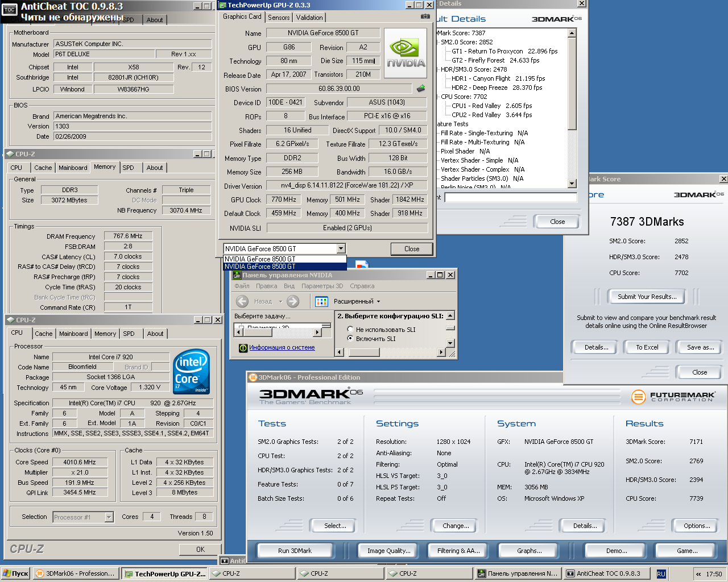
Task: Open the Параметры 3D menu
Action: pyautogui.click(x=322, y=286)
